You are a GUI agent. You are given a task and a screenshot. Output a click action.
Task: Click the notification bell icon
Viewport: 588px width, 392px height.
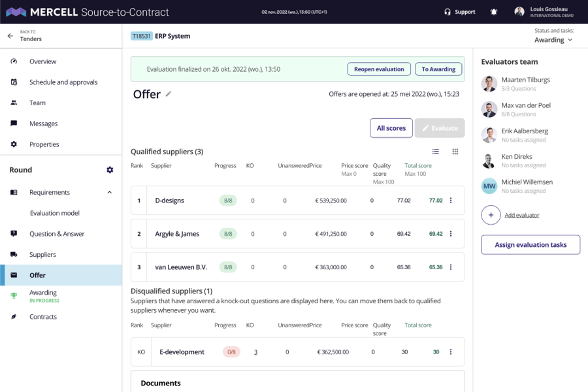coord(494,12)
